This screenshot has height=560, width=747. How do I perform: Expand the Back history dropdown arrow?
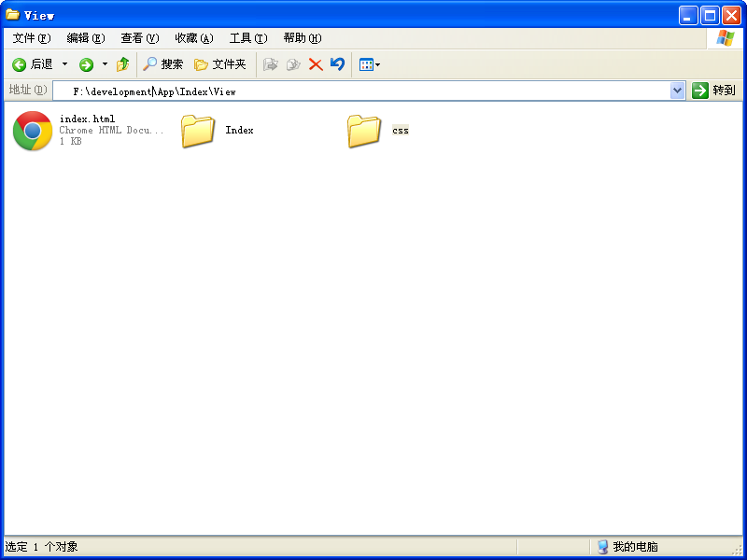pyautogui.click(x=64, y=64)
